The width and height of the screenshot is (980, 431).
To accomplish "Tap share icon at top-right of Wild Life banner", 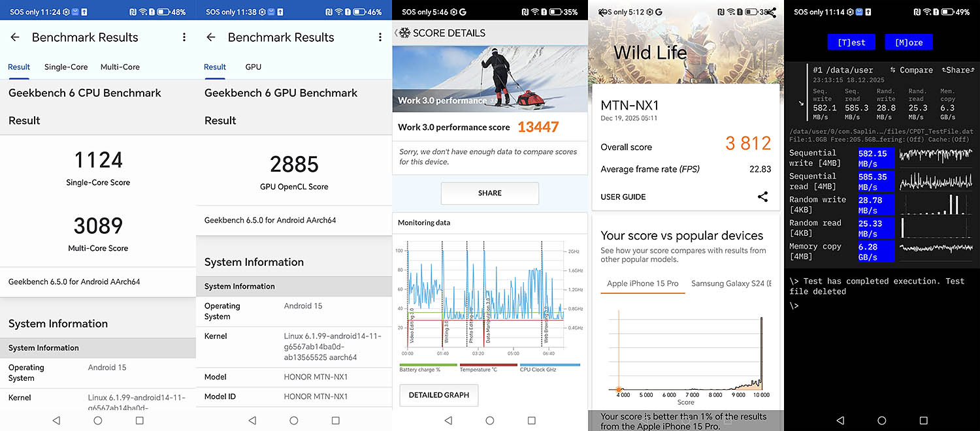I will coord(772,12).
